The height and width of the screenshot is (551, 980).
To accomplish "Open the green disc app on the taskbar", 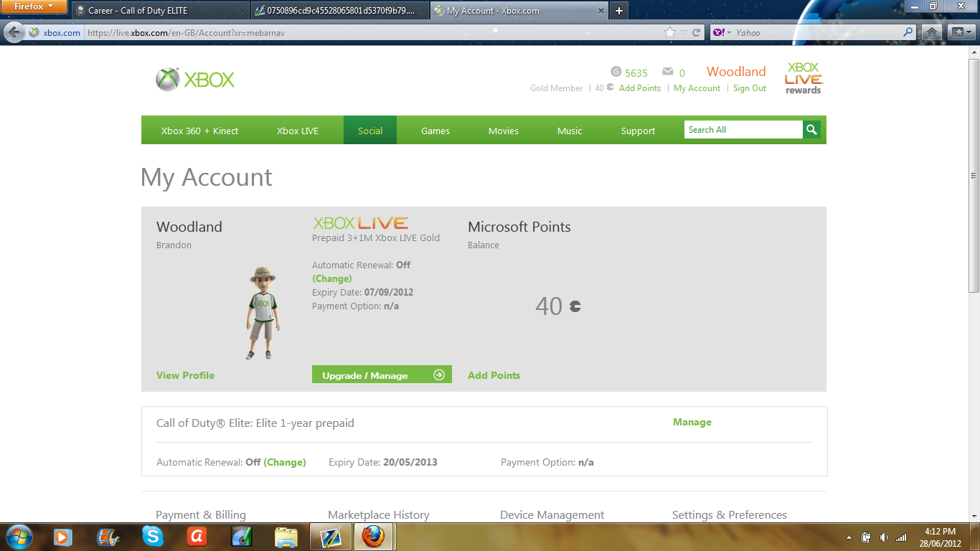I will [x=241, y=537].
